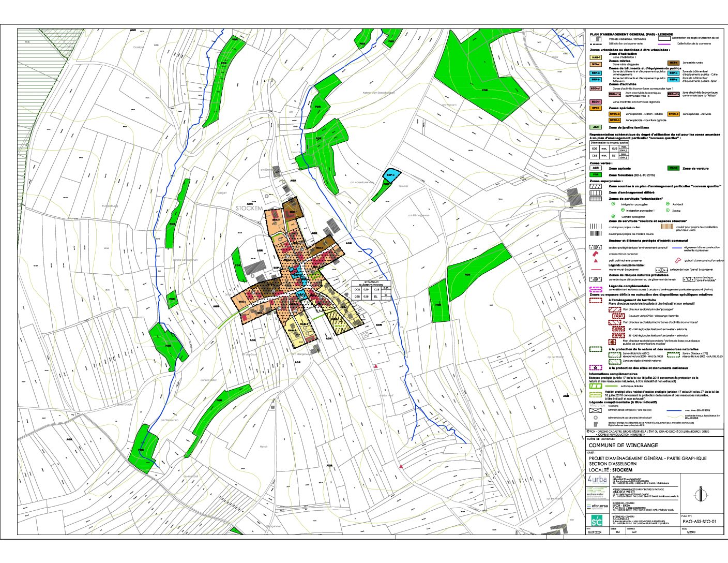Click the pink ECO-r legend swatch
Screen dimensions: 728x563
[x=596, y=102]
